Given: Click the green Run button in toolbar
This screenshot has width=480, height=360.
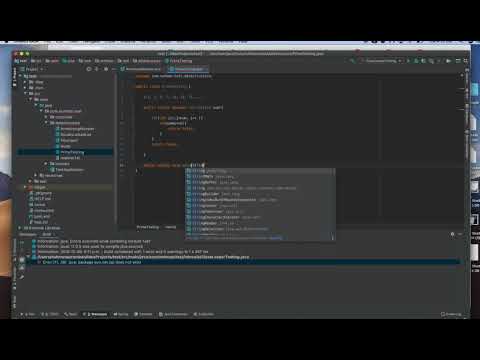Looking at the screenshot, I should [408, 61].
